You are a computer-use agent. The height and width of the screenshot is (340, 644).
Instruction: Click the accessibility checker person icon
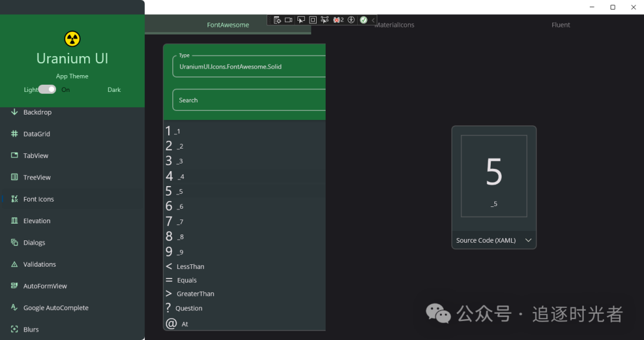[351, 20]
